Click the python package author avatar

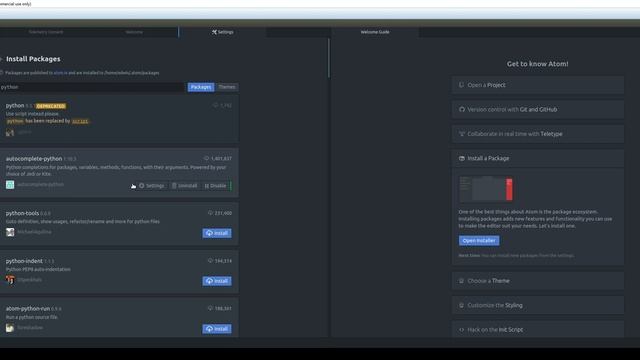coord(10,133)
